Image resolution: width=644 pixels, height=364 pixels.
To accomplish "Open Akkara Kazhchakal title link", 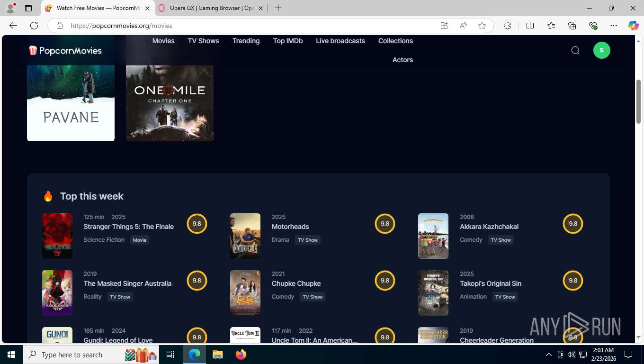I will tap(489, 227).
